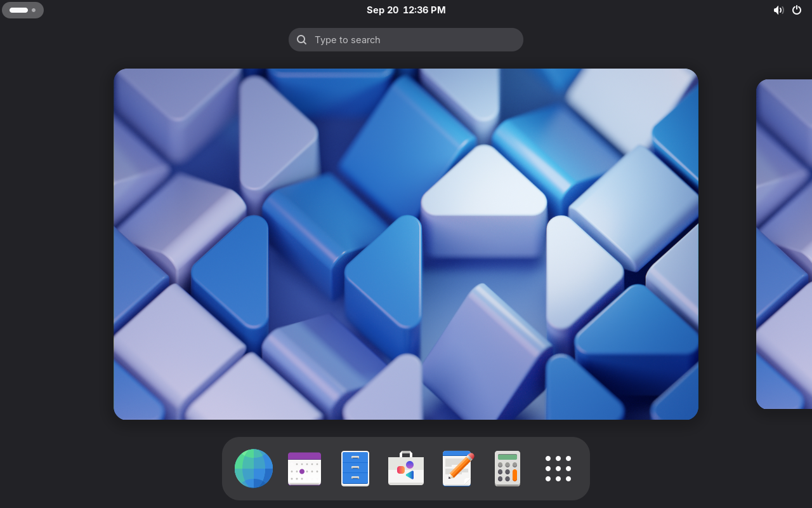Viewport: 812px width, 508px height.
Task: Open the Files file manager icon
Action: tap(355, 469)
